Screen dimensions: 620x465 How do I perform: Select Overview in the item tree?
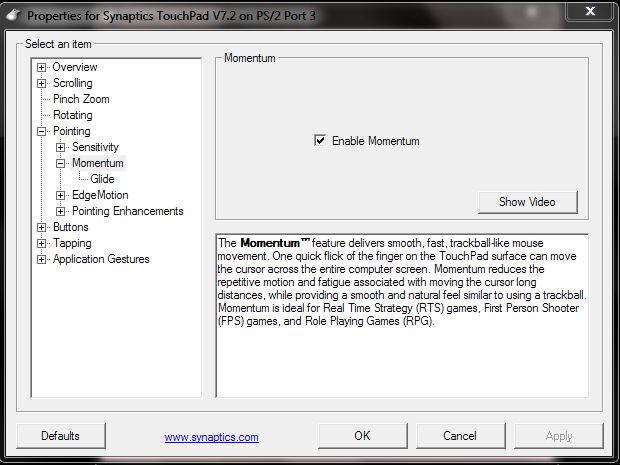[x=75, y=67]
